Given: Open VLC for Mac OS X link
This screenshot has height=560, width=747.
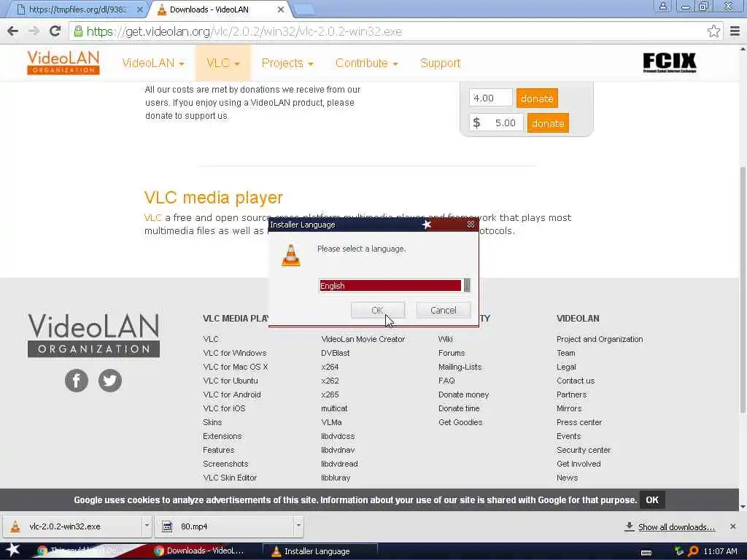Looking at the screenshot, I should [x=236, y=367].
